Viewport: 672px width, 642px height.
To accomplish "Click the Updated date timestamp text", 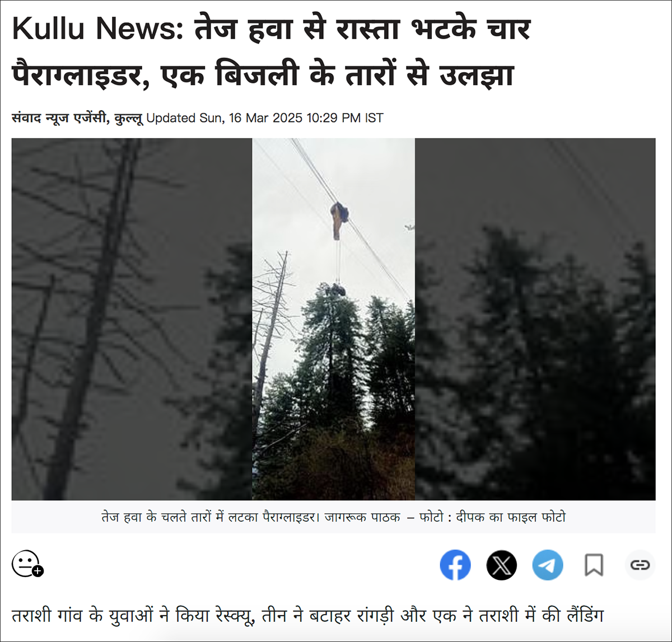I will point(265,118).
